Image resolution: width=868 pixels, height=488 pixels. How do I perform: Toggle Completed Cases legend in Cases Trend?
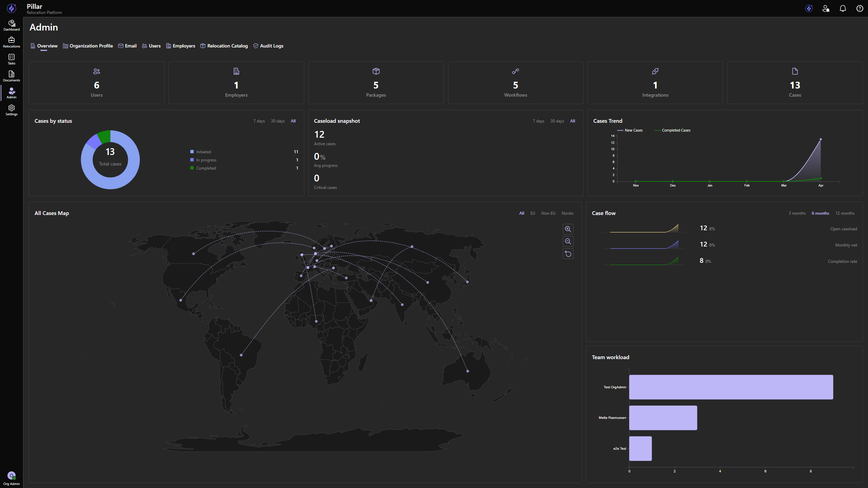(672, 130)
